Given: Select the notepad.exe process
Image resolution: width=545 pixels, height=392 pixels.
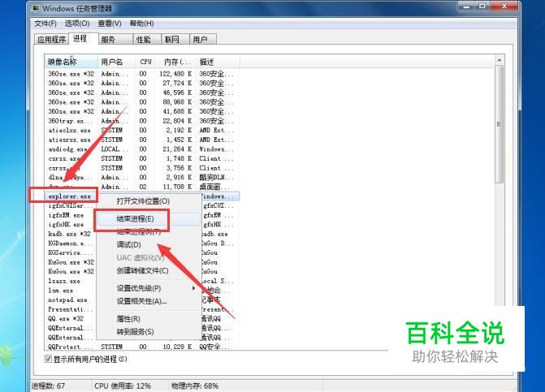Looking at the screenshot, I should pyautogui.click(x=67, y=299).
